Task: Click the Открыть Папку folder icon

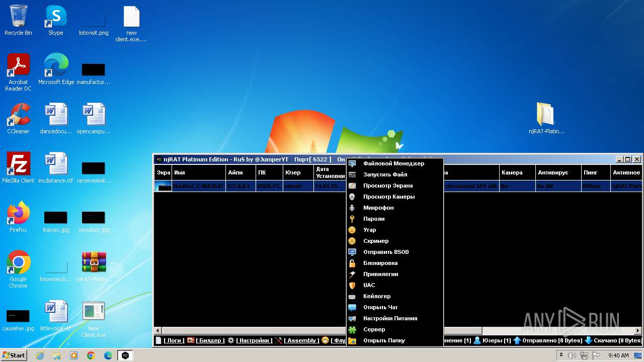Action: pyautogui.click(x=352, y=340)
